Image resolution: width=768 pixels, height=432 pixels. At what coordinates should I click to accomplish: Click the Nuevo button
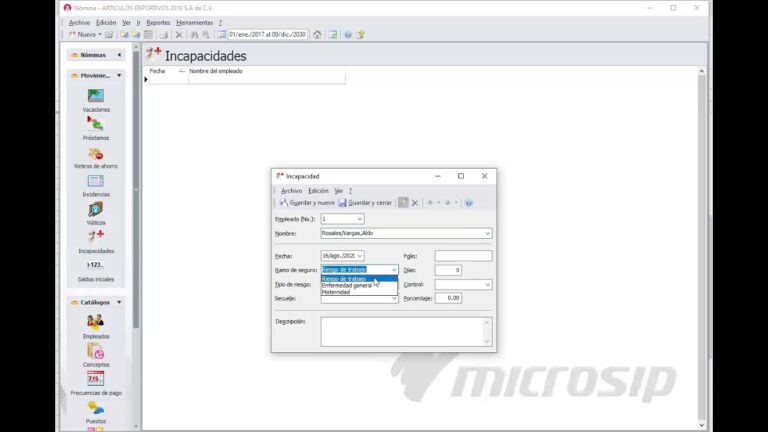coord(82,35)
